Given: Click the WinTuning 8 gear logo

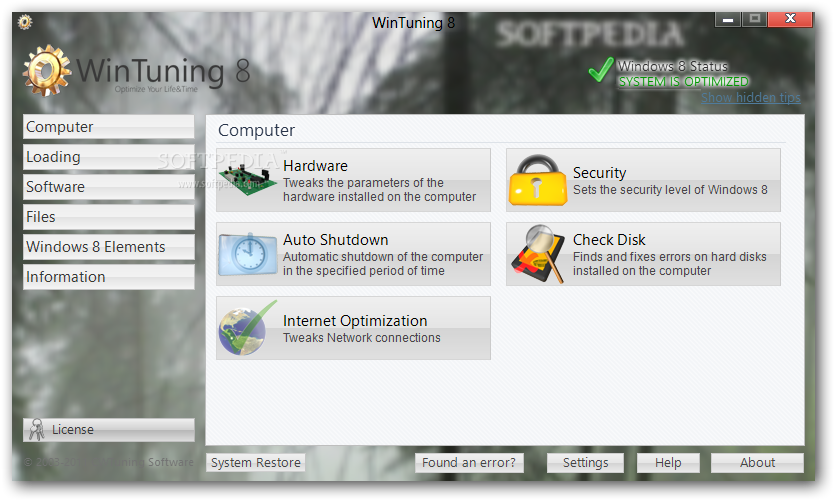Looking at the screenshot, I should click(47, 71).
